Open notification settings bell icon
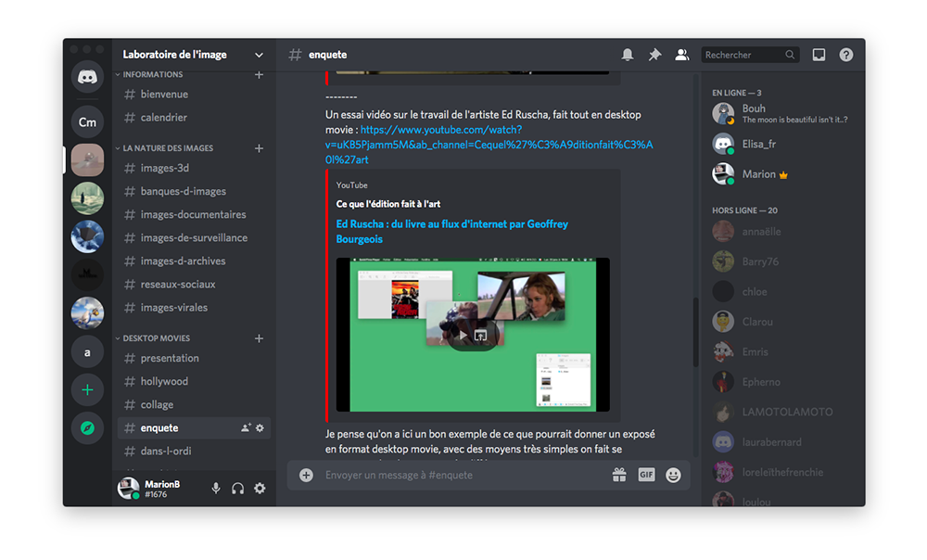This screenshot has height=560, width=927. pos(628,55)
